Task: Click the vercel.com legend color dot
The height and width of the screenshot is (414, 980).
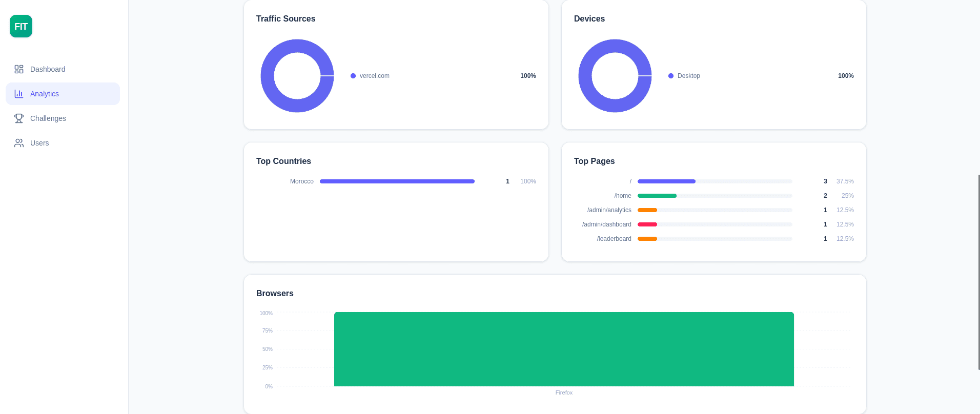Action: (353, 76)
